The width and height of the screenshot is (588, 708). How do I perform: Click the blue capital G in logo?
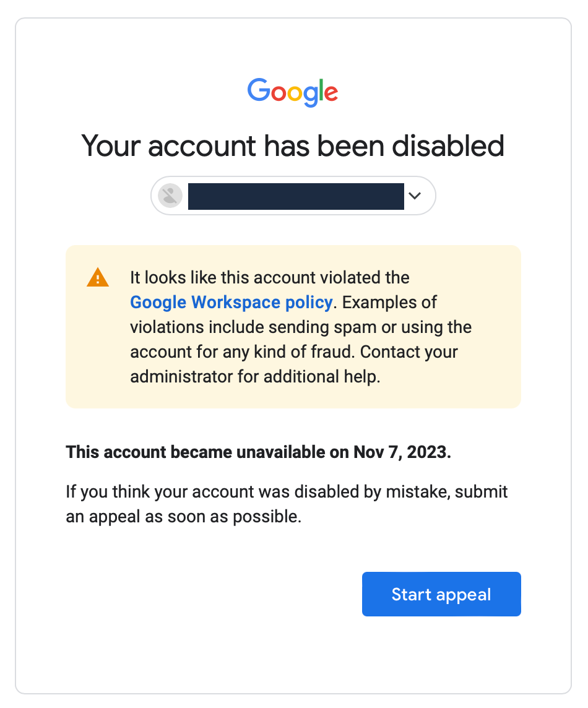pos(258,90)
